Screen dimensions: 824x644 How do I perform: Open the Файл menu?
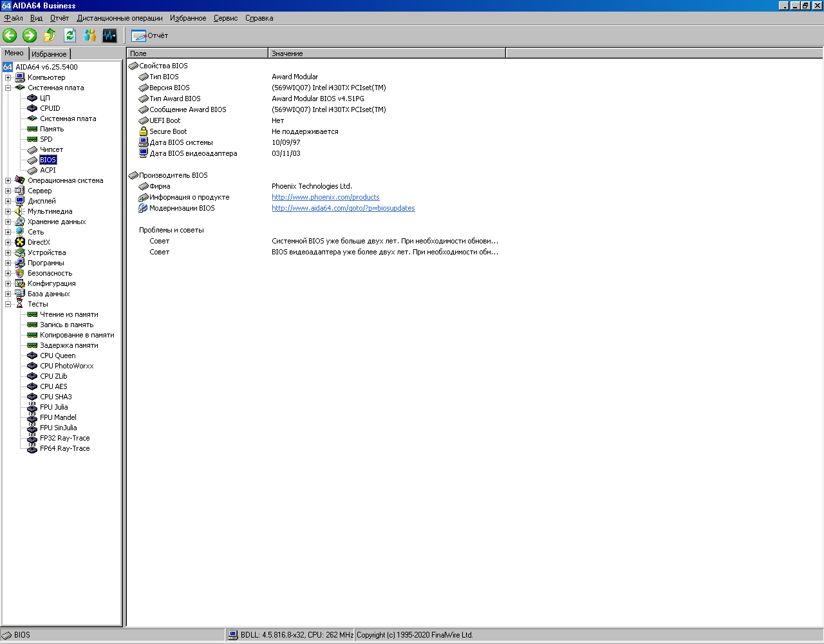tap(14, 18)
